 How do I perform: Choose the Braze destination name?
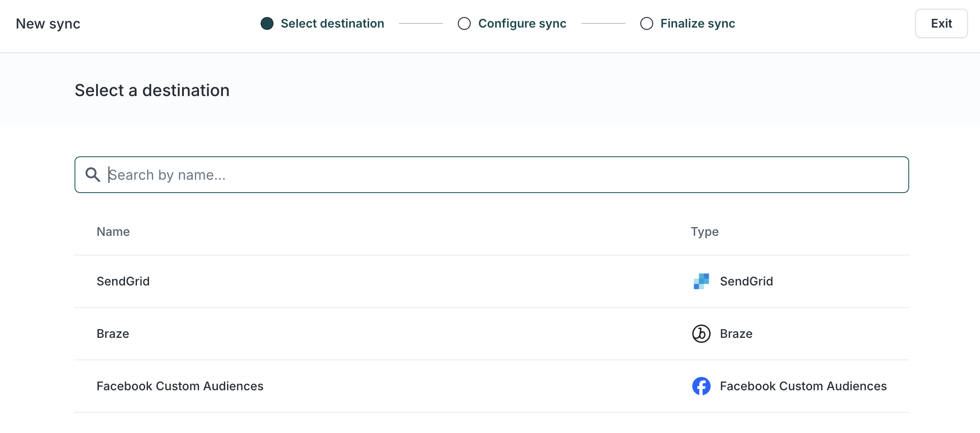pyautogui.click(x=113, y=334)
